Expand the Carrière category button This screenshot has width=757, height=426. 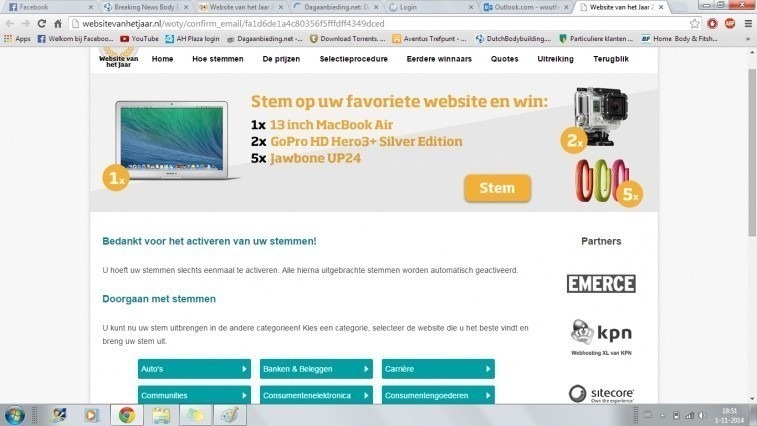(x=438, y=369)
